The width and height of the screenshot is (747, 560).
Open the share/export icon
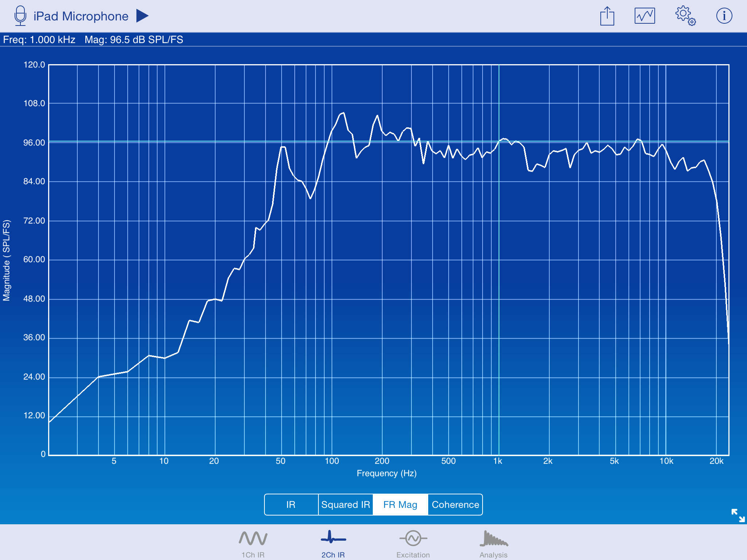(x=607, y=16)
